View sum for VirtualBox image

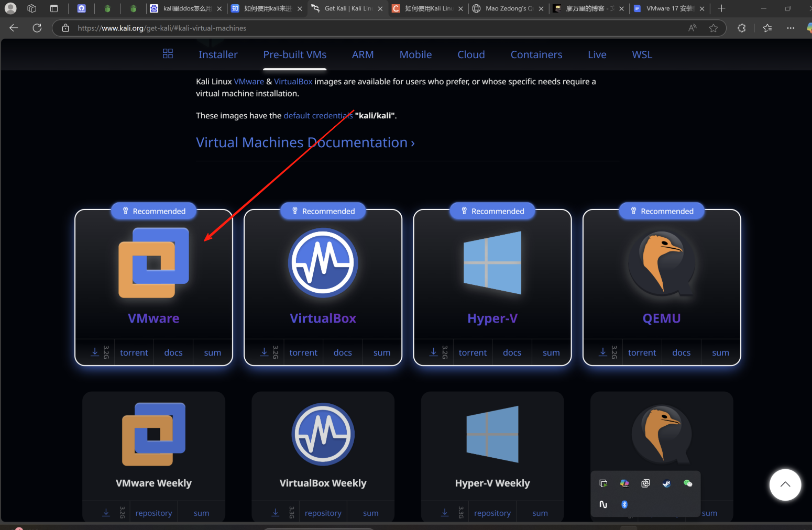tap(382, 353)
